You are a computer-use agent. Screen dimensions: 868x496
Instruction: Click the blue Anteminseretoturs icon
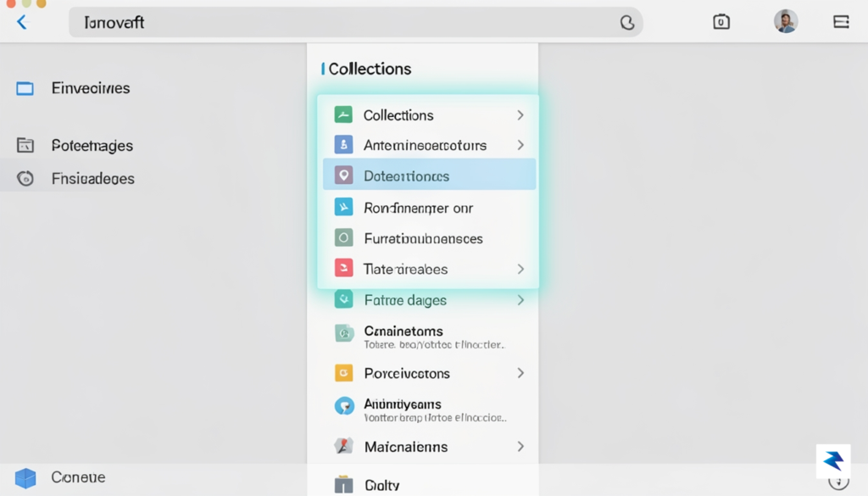(343, 144)
